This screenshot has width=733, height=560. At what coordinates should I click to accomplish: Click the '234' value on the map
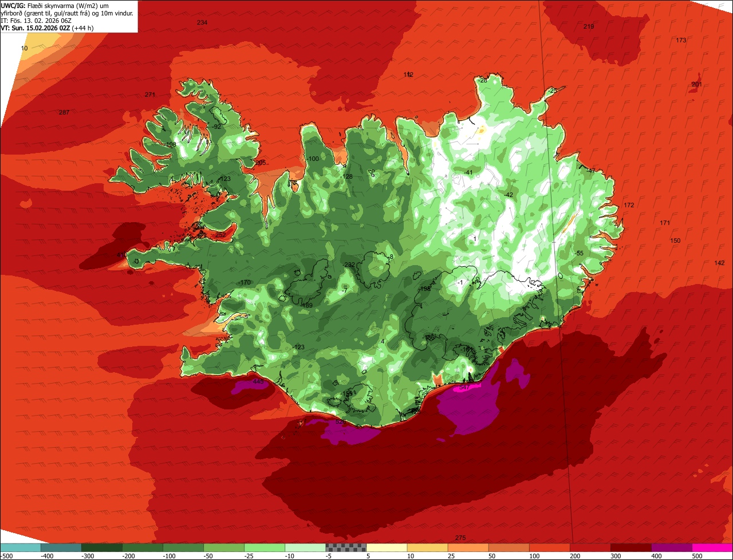point(202,22)
